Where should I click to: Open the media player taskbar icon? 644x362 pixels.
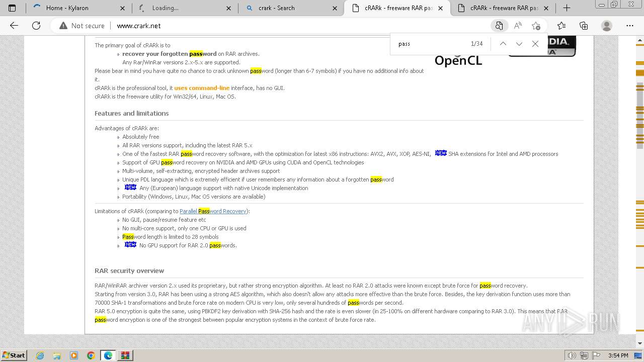(x=74, y=355)
